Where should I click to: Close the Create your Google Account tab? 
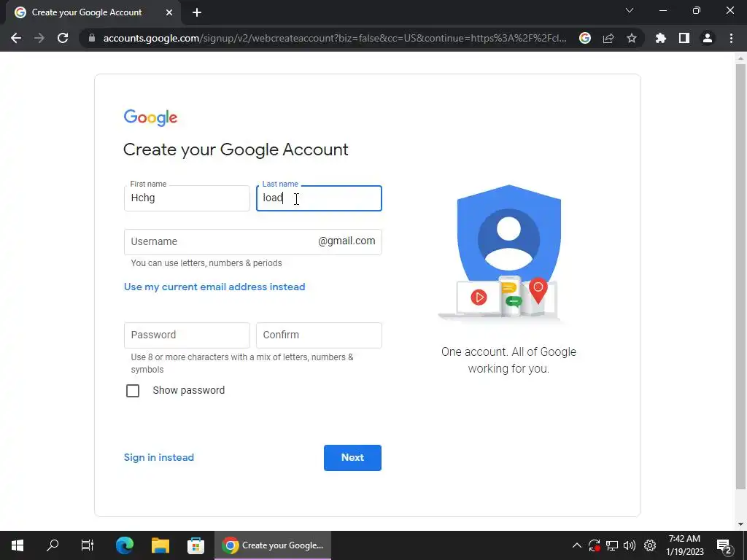pos(169,12)
